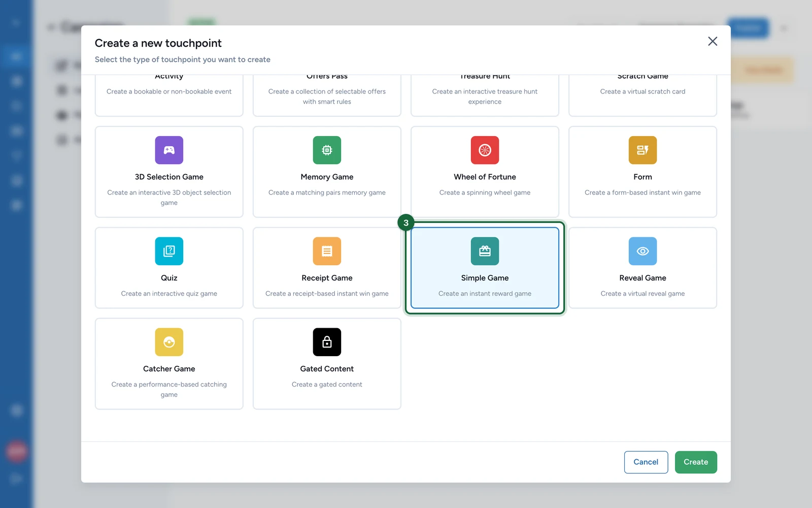Screen dimensions: 812x508
Task: Click the 3D Selection Game gamepad icon
Action: tap(169, 150)
